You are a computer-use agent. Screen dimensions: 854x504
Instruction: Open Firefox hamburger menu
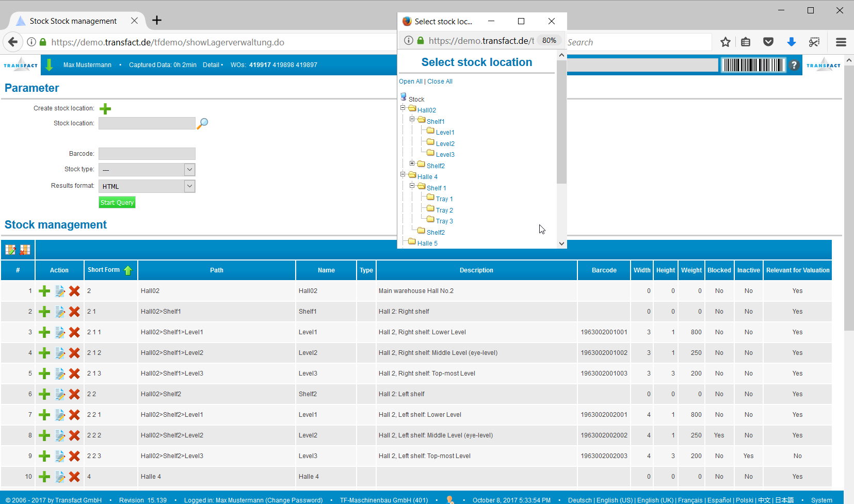pos(841,42)
